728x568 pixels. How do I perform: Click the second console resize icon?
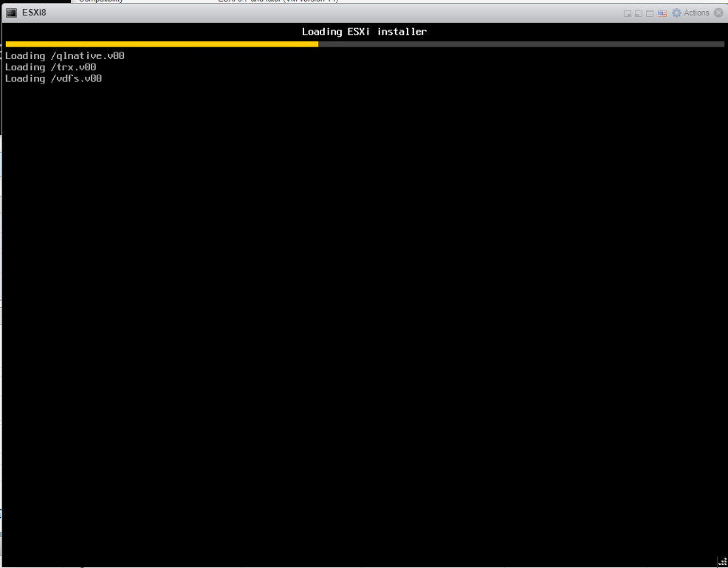click(x=639, y=13)
